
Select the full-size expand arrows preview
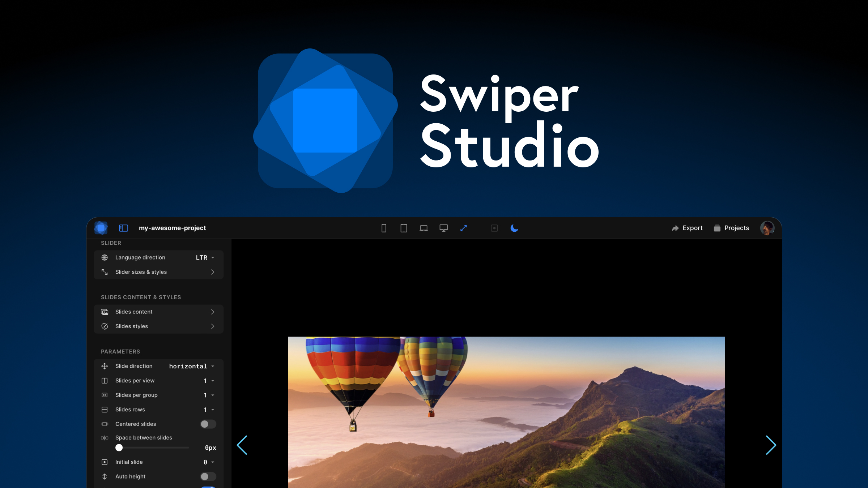point(463,228)
